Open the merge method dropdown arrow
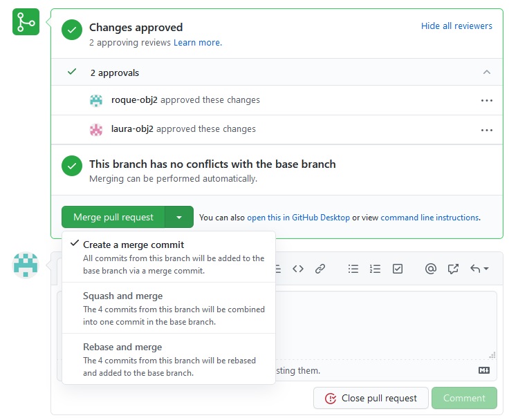The width and height of the screenshot is (518, 420). coord(179,217)
